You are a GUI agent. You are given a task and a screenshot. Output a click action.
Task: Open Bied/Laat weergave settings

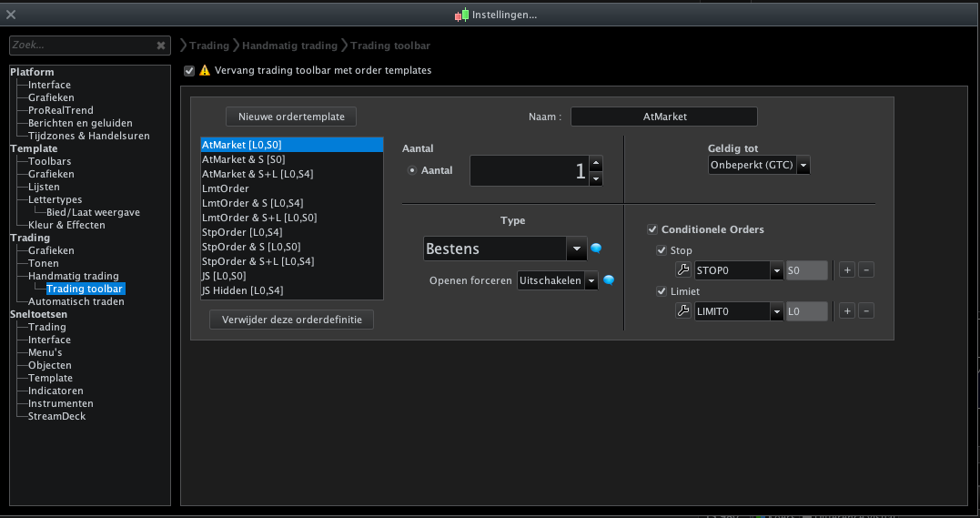click(93, 213)
